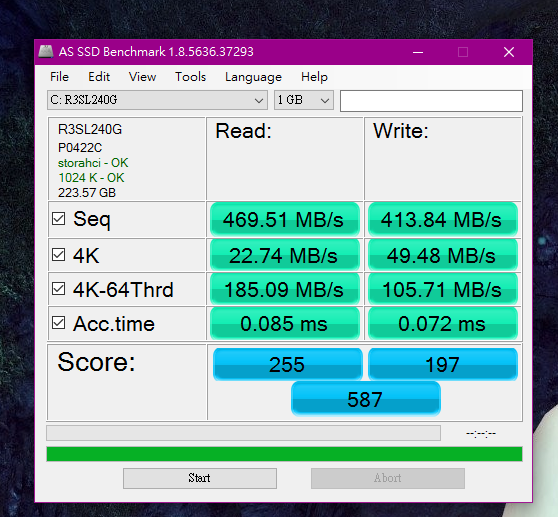The height and width of the screenshot is (517, 558).
Task: Close the AS SSD Benchmark window
Action: (509, 52)
